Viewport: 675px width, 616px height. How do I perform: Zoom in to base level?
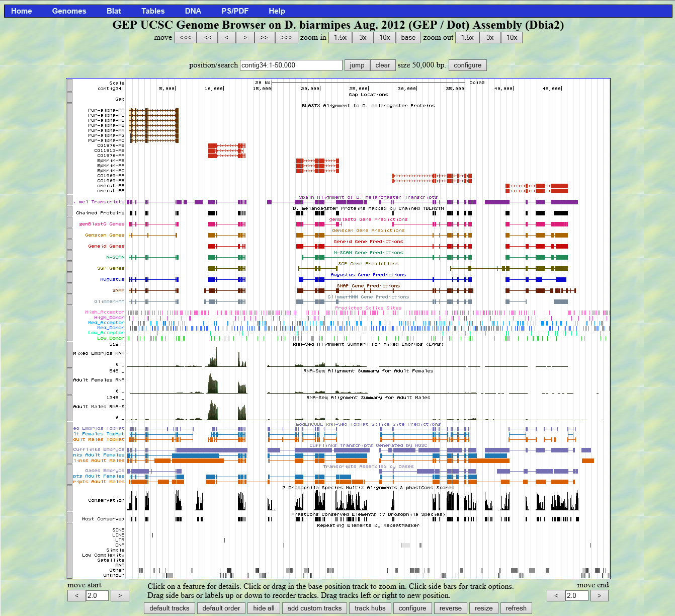tap(408, 37)
